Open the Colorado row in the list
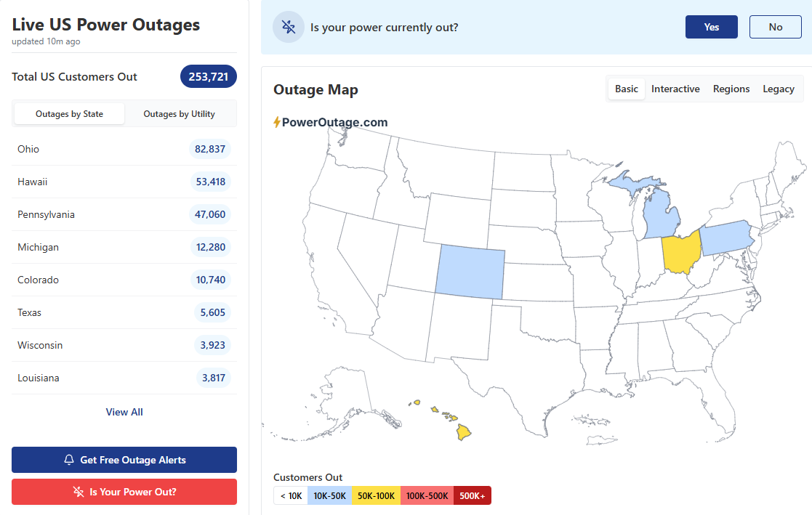This screenshot has width=812, height=515. click(x=124, y=280)
